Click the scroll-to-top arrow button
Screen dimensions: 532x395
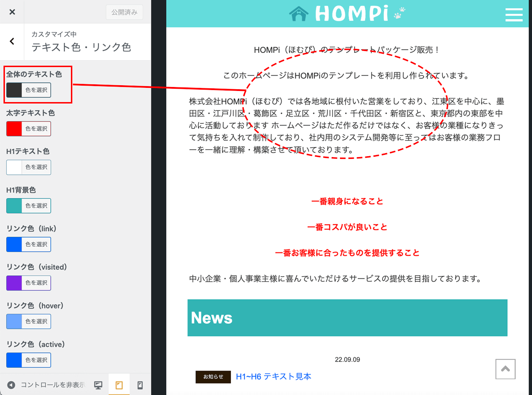(505, 369)
